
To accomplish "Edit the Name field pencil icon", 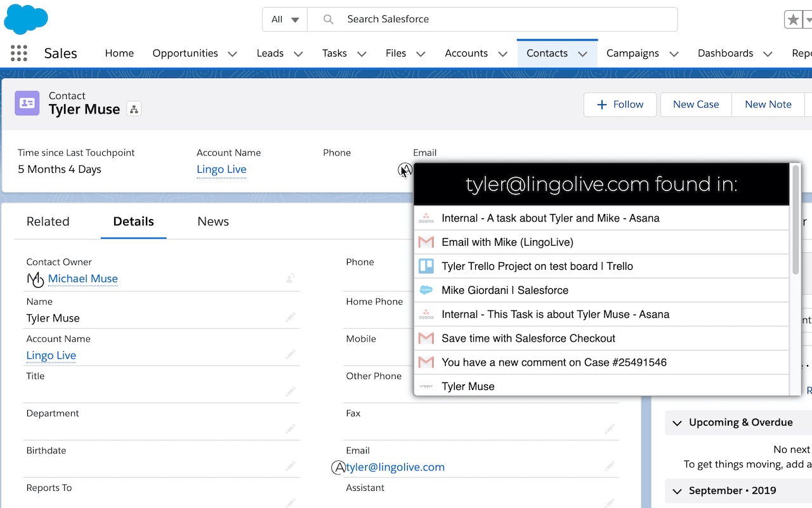I will tap(291, 317).
